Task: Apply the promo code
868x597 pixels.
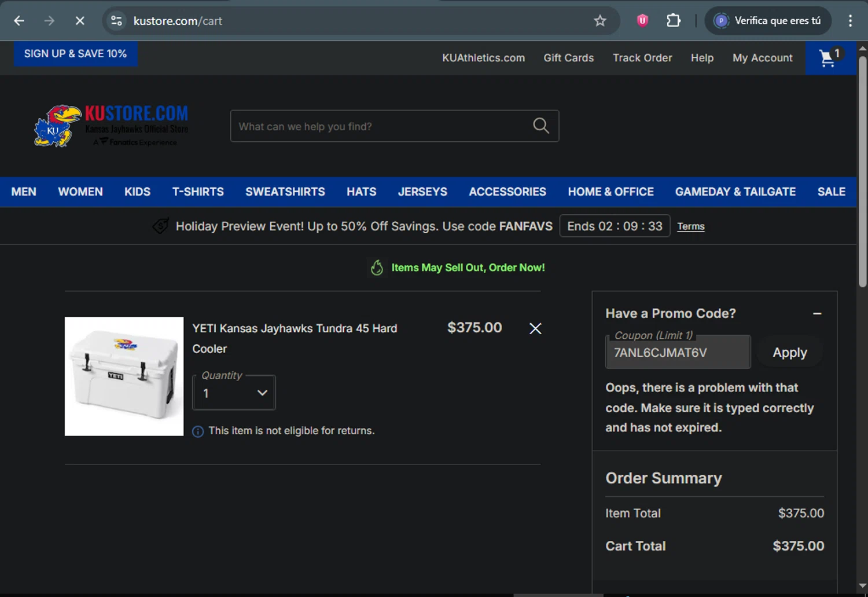Action: tap(790, 352)
